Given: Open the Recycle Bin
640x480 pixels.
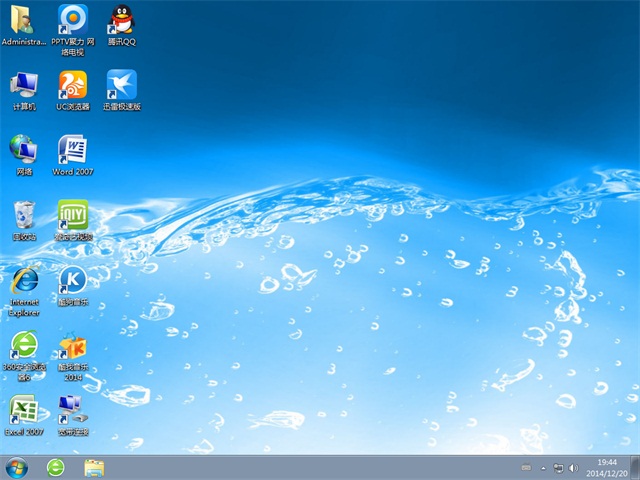Looking at the screenshot, I should [23, 214].
